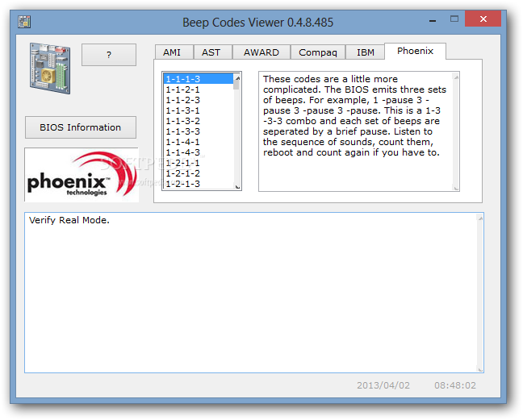
Task: Click the description box scroll-up arrow
Action: click(x=456, y=77)
